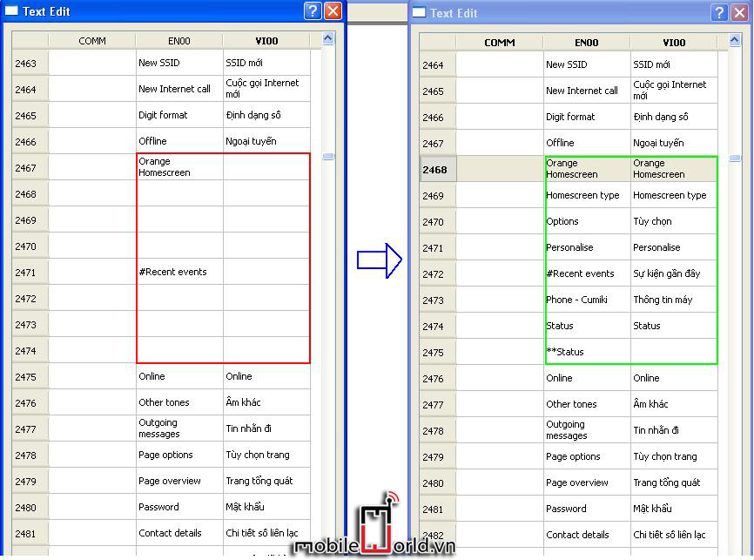754x560 pixels.
Task: Click the title bar icon of right Text Edit window
Action: tap(420, 12)
